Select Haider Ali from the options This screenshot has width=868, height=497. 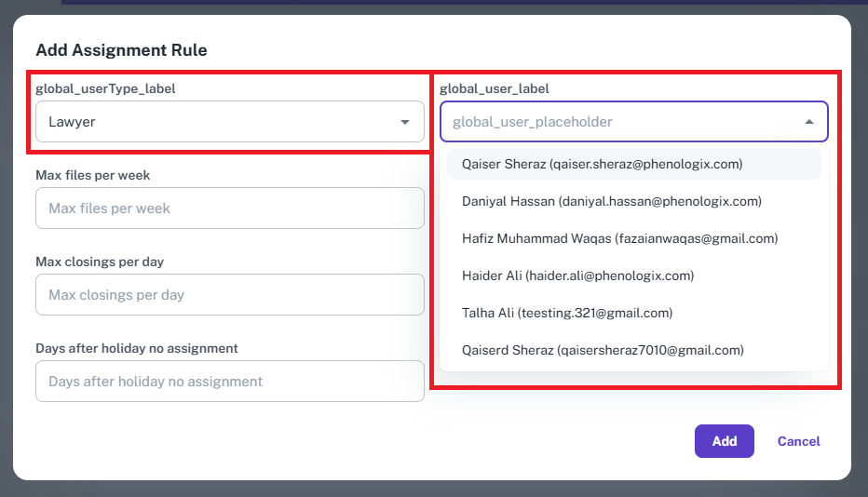click(577, 275)
